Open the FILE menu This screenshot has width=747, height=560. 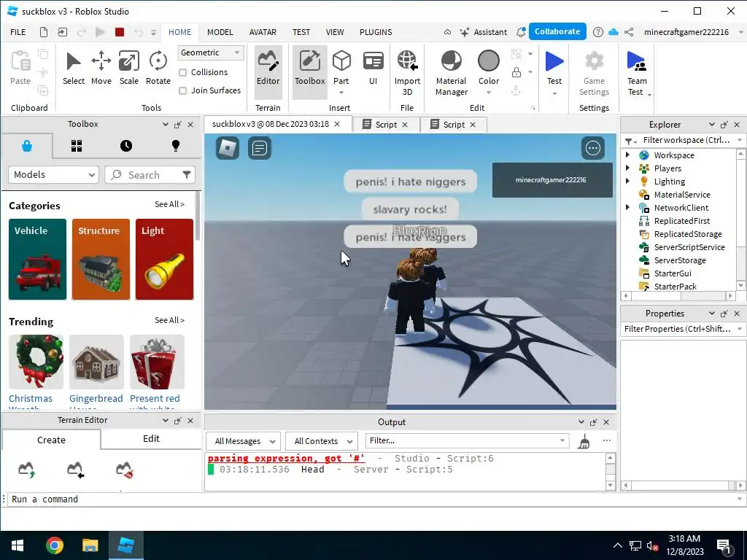(18, 32)
